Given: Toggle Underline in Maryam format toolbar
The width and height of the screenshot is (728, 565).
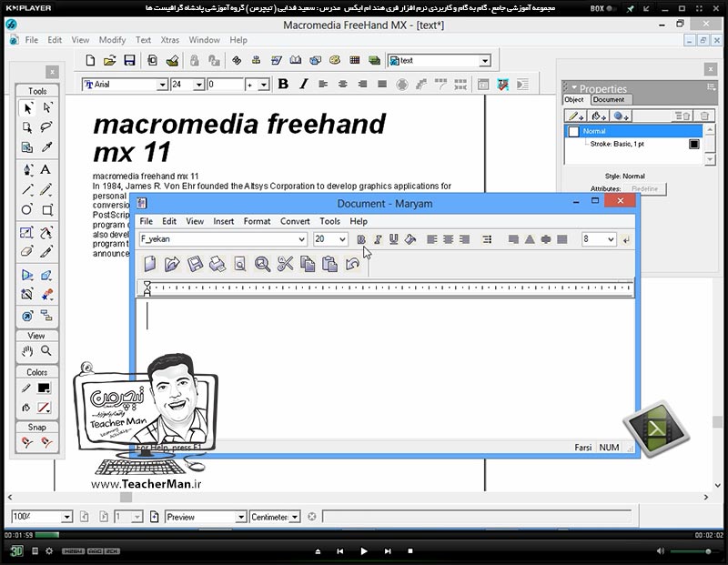Looking at the screenshot, I should [394, 239].
